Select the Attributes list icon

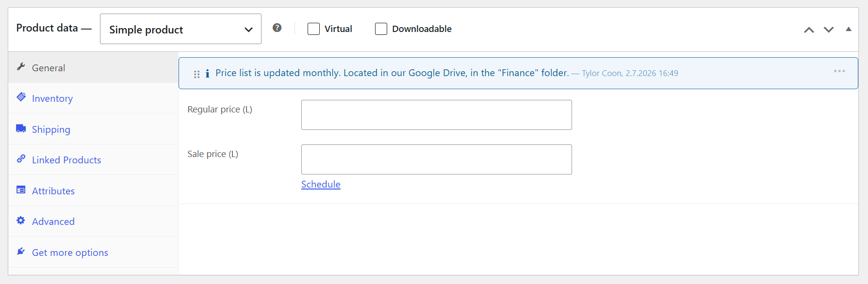pos(20,190)
